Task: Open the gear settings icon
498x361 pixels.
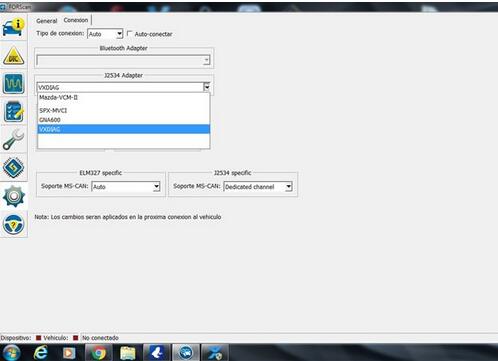Action: pyautogui.click(x=13, y=196)
